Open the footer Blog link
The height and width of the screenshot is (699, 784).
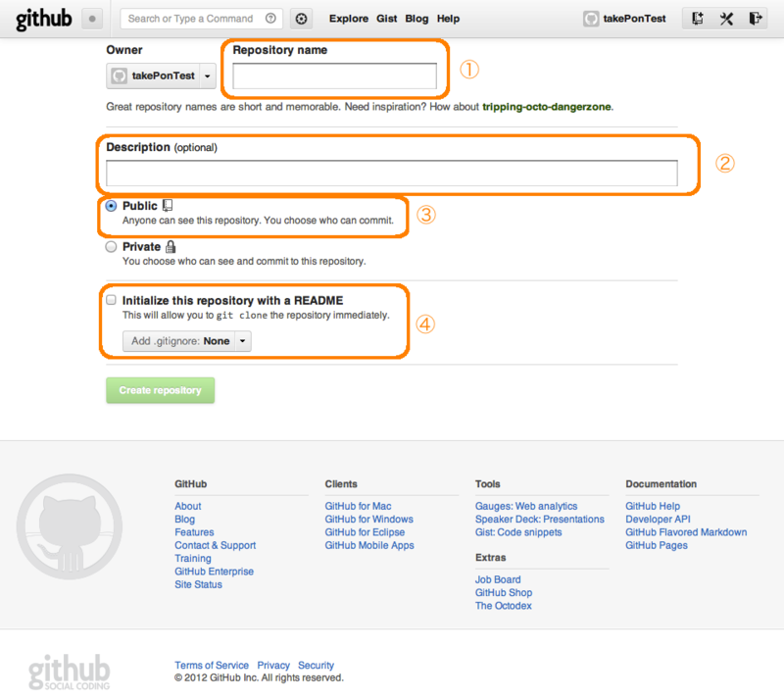(x=184, y=520)
